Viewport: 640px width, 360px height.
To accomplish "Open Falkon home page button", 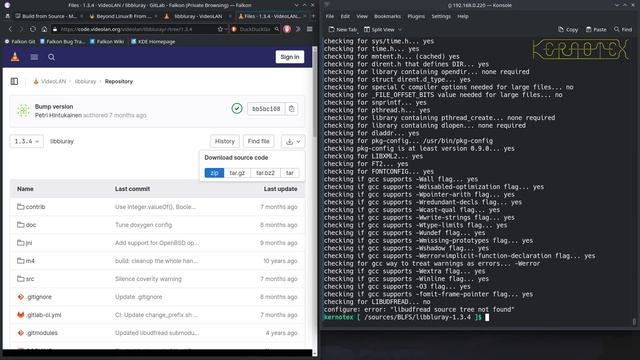I will (44, 29).
